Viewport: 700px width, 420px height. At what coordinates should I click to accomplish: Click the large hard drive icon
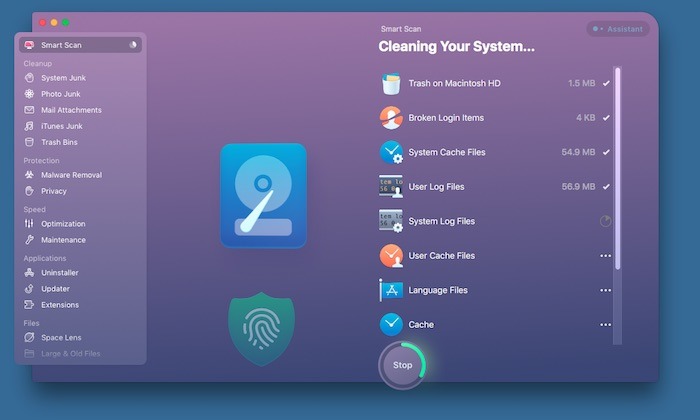click(263, 195)
